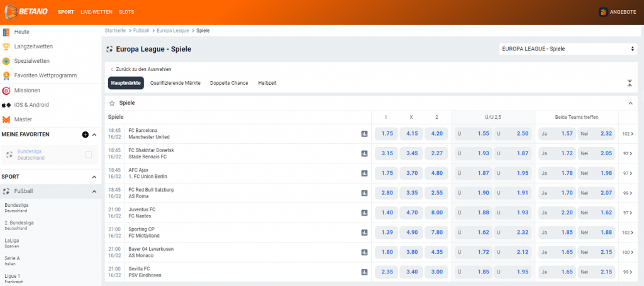Pick Union Berlin win at 4.80
The width and height of the screenshot is (644, 286).
point(436,173)
